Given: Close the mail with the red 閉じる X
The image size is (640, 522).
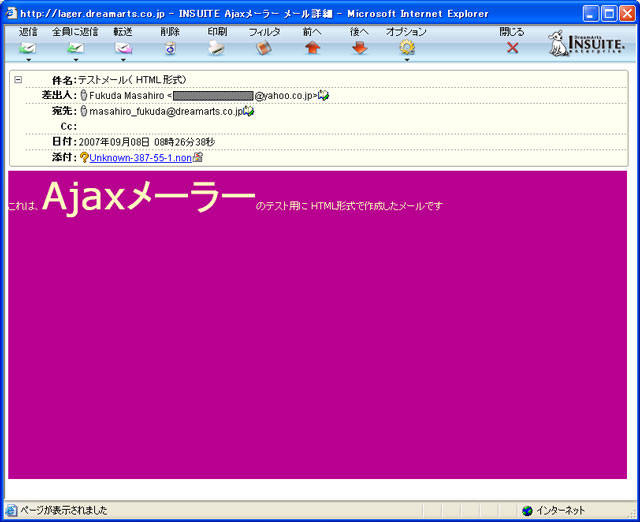Looking at the screenshot, I should click(x=512, y=47).
